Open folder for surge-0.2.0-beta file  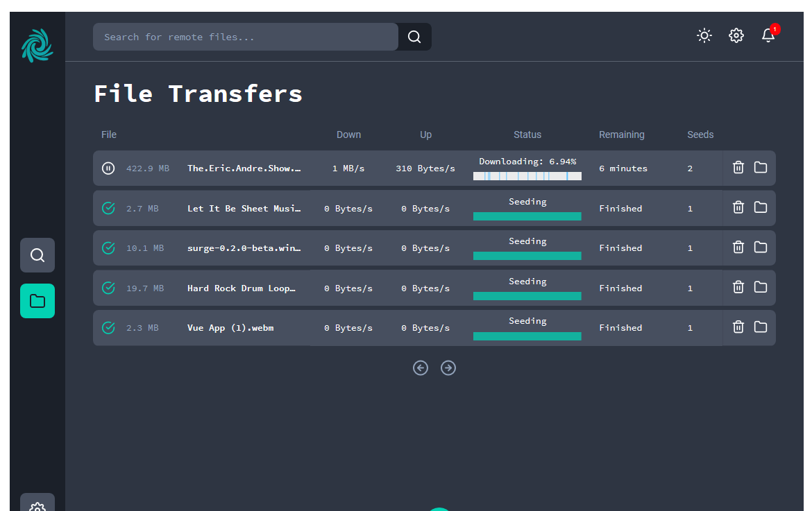(760, 248)
